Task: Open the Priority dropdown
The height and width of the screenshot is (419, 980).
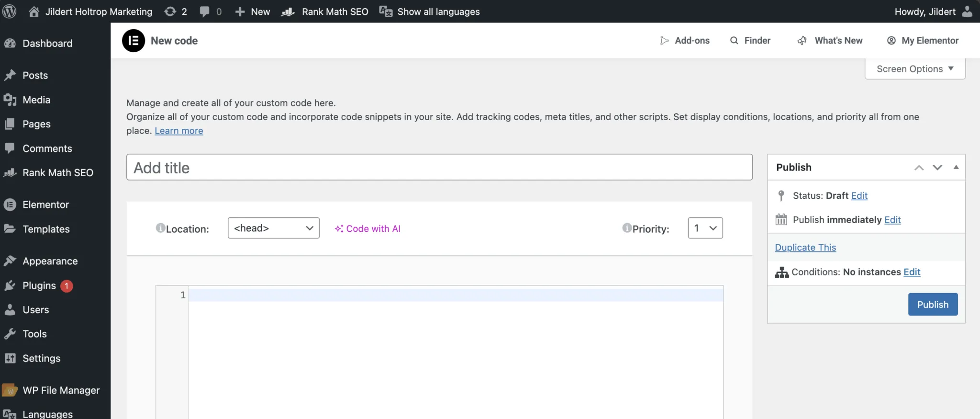Action: [x=705, y=228]
